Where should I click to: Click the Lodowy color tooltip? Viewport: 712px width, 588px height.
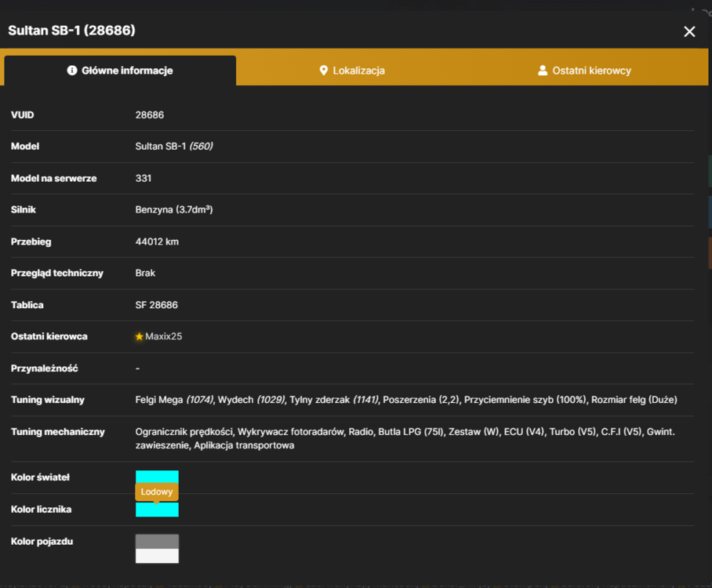click(x=157, y=492)
